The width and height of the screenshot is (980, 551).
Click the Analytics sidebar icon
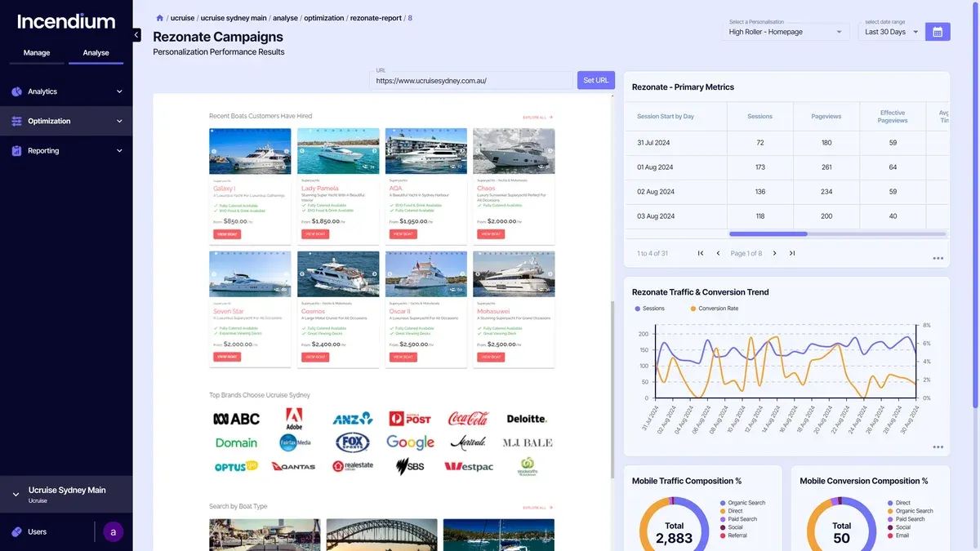pos(16,91)
